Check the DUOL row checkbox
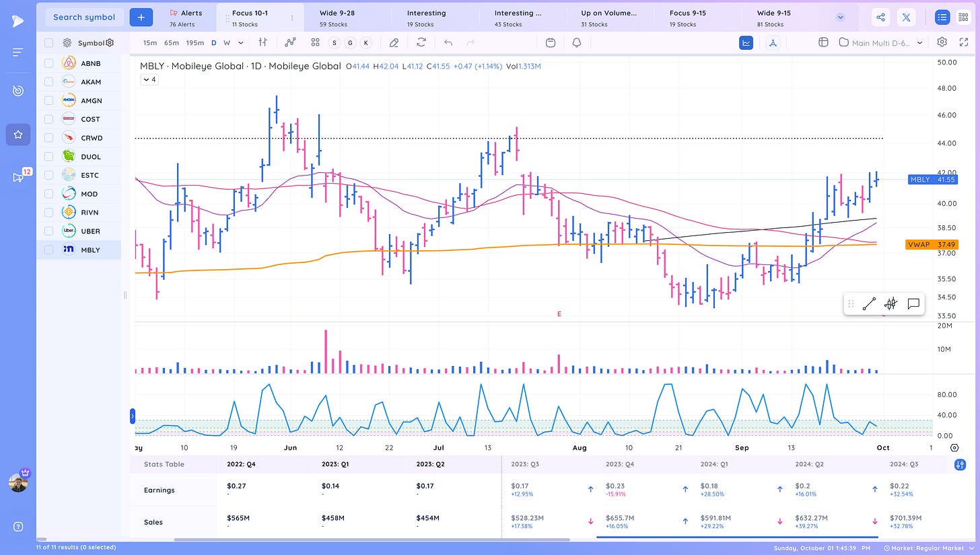Image resolution: width=980 pixels, height=555 pixels. click(48, 156)
